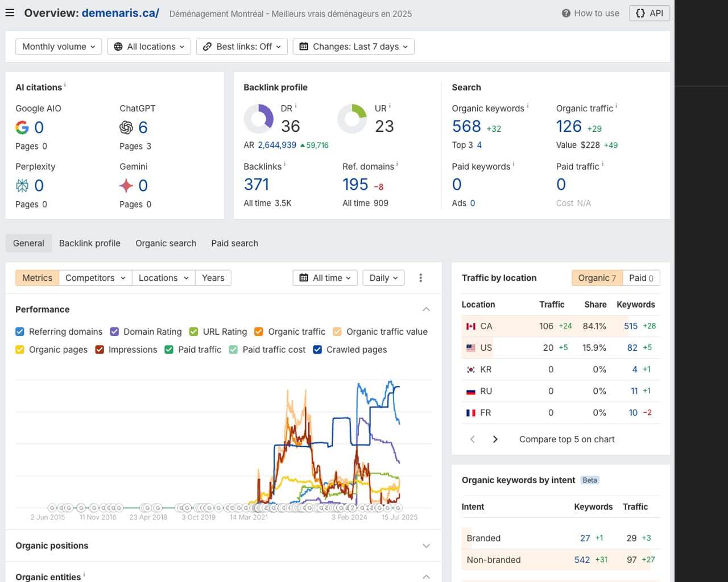Disable the Crawled pages checkbox
728x582 pixels.
317,350
